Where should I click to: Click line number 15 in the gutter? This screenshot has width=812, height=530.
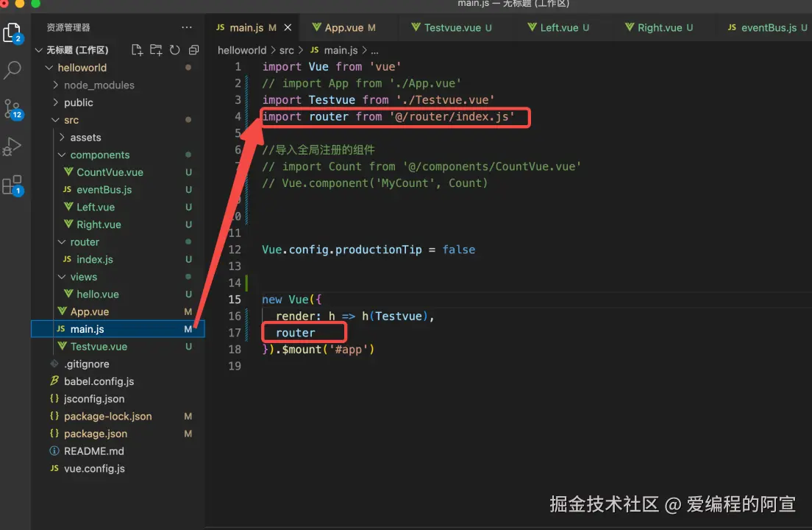coord(235,300)
